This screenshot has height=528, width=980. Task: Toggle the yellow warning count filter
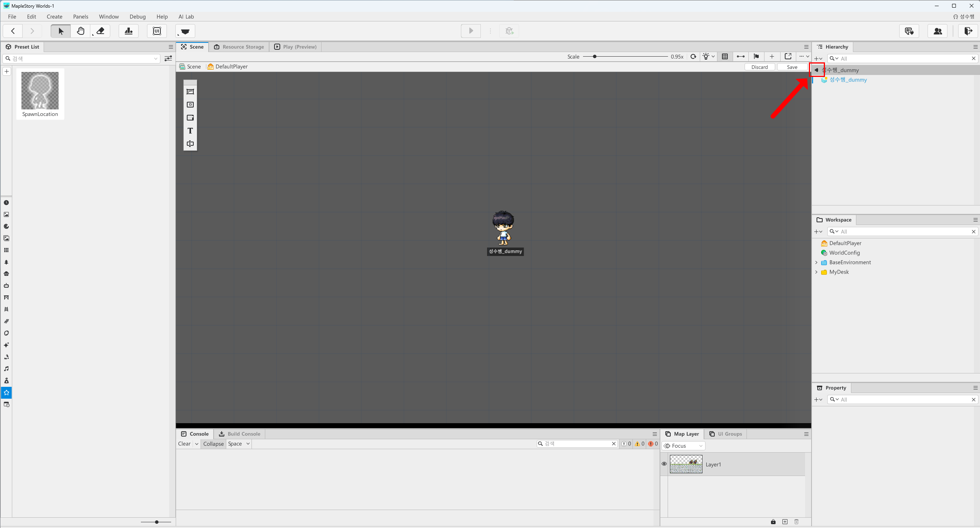(640, 444)
